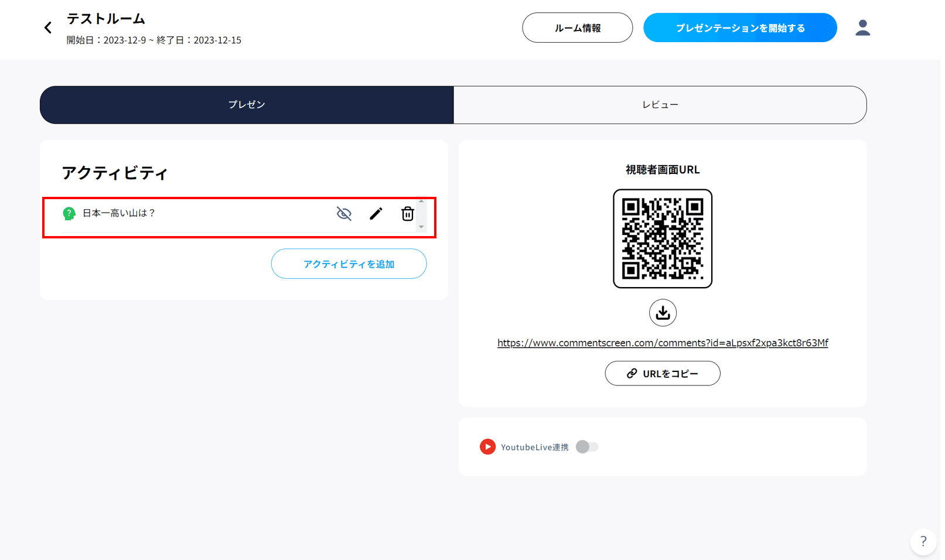Select the 日本一高い山は？ activity text
945x560 pixels.
[x=119, y=213]
